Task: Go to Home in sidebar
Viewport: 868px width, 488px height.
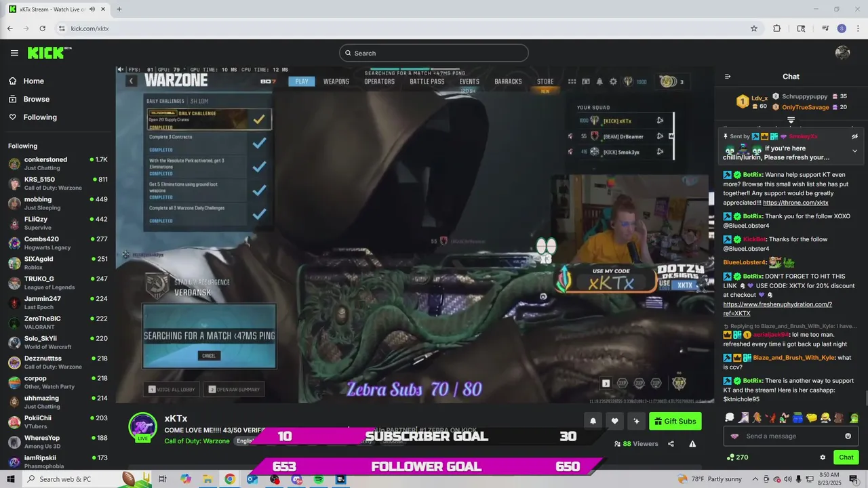Action: click(x=33, y=81)
